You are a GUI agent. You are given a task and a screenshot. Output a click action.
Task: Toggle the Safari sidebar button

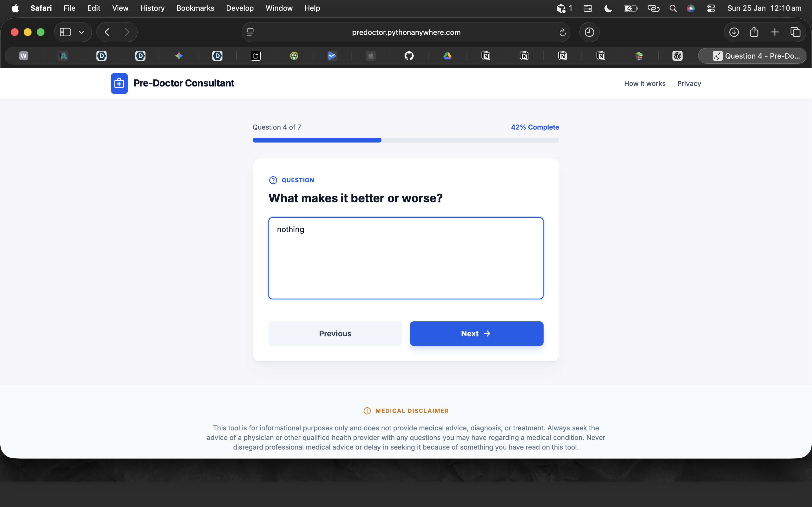(x=65, y=32)
